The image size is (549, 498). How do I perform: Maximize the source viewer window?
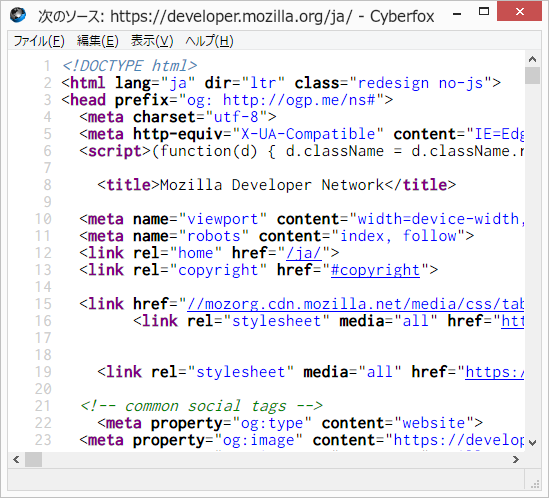tap(484, 12)
